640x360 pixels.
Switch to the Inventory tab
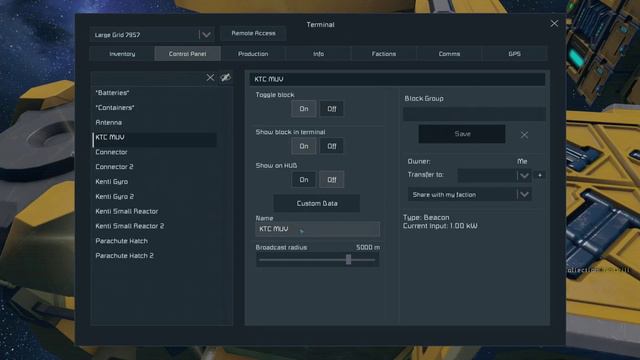(122, 54)
